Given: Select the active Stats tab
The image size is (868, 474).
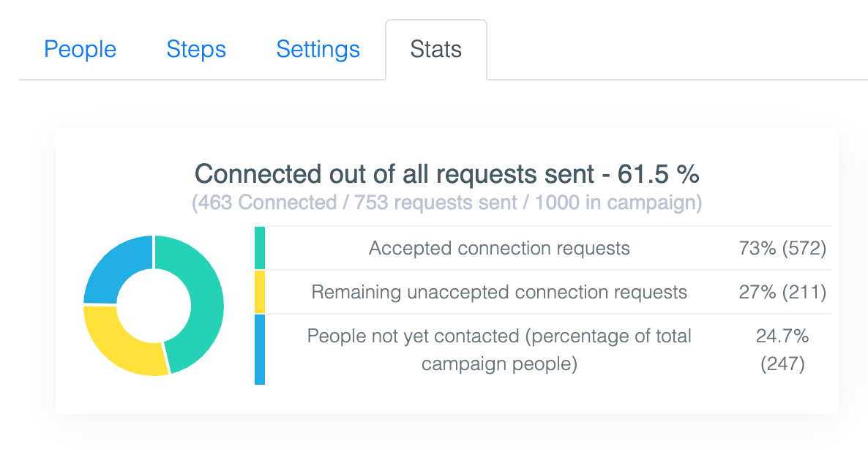Looking at the screenshot, I should 436,50.
